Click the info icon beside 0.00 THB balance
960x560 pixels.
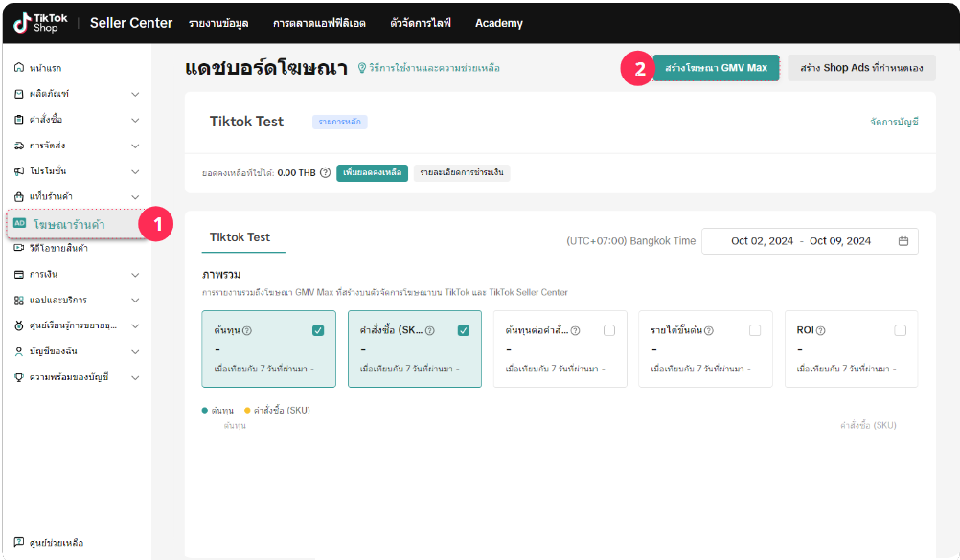click(326, 173)
